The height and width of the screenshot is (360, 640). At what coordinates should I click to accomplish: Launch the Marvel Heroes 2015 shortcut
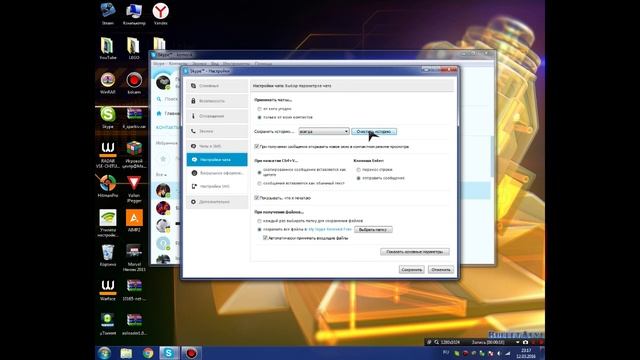[134, 258]
